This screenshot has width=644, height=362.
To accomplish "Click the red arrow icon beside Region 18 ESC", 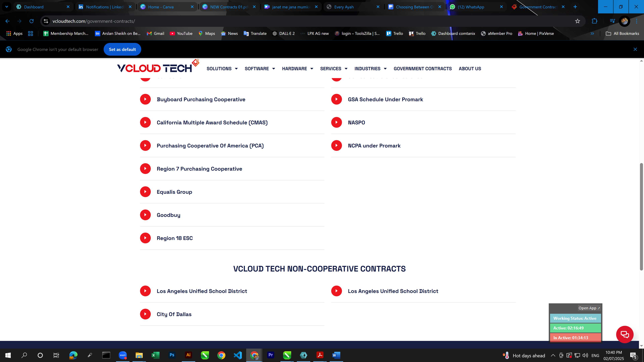I will pos(145,238).
